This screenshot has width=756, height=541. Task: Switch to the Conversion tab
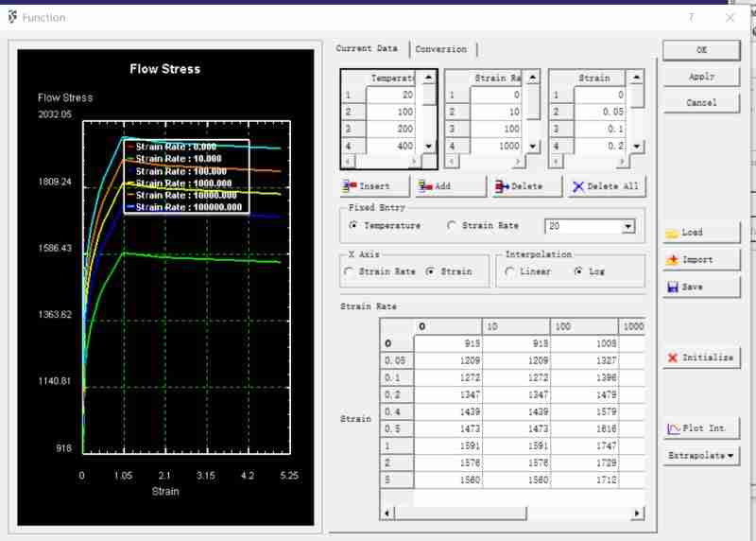coord(440,49)
